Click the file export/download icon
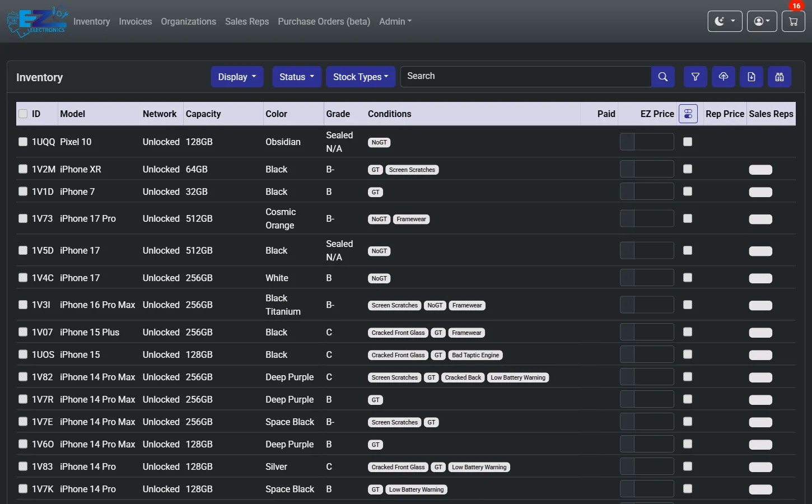This screenshot has height=504, width=812. [751, 77]
